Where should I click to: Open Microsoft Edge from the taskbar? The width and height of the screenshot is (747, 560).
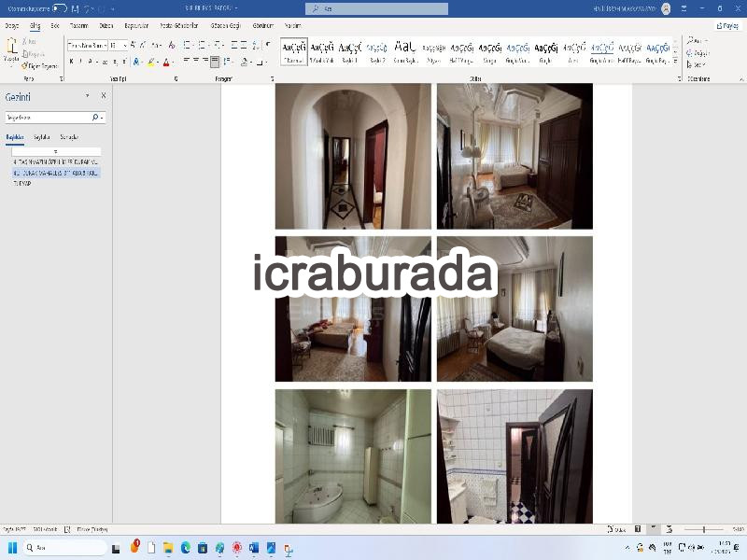185,548
